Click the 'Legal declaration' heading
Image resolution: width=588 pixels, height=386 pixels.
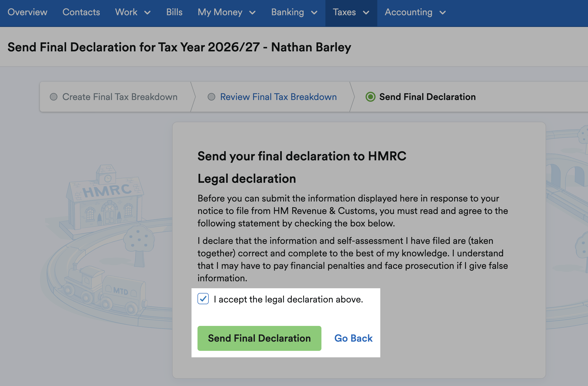(x=247, y=179)
